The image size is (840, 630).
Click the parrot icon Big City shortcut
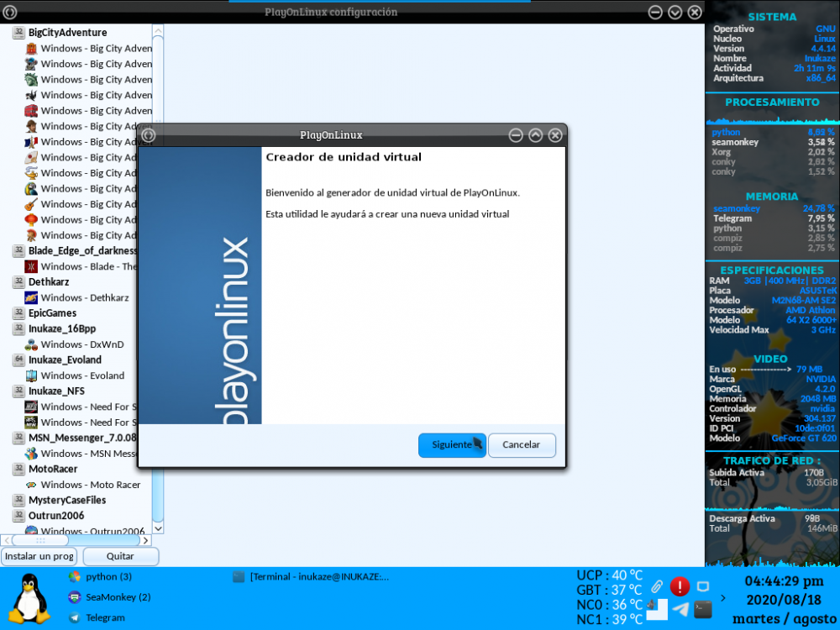(x=31, y=189)
